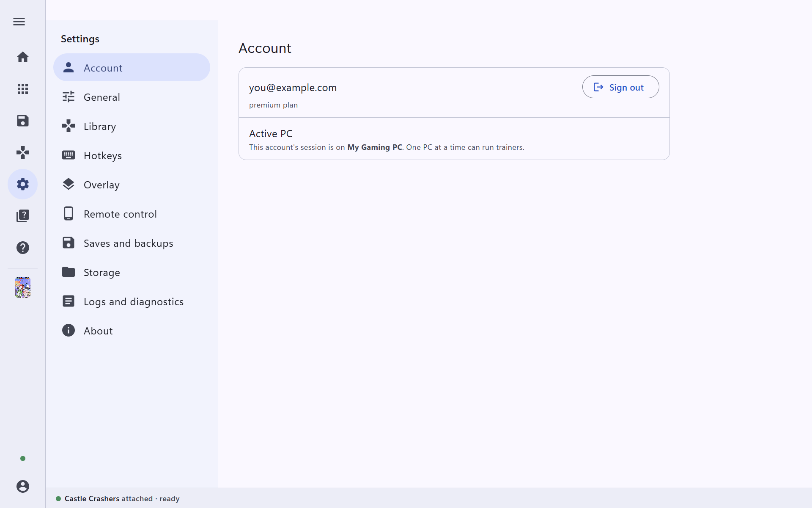Open Storage settings
The width and height of the screenshot is (812, 508).
[132, 272]
